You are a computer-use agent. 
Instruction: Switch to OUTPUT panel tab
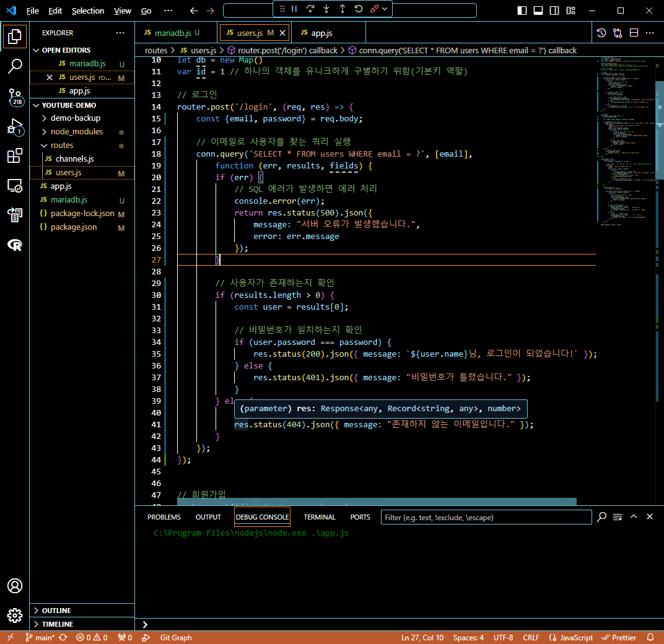[x=208, y=517]
